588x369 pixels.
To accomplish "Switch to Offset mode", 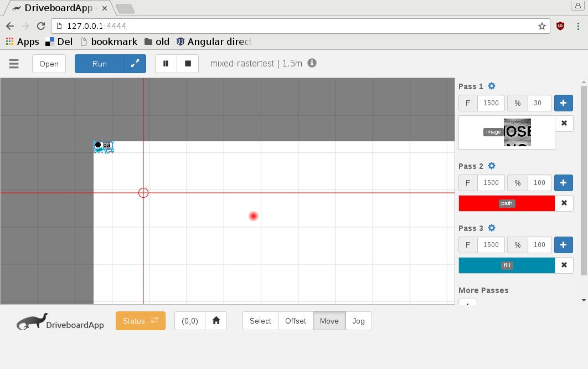I will point(296,321).
